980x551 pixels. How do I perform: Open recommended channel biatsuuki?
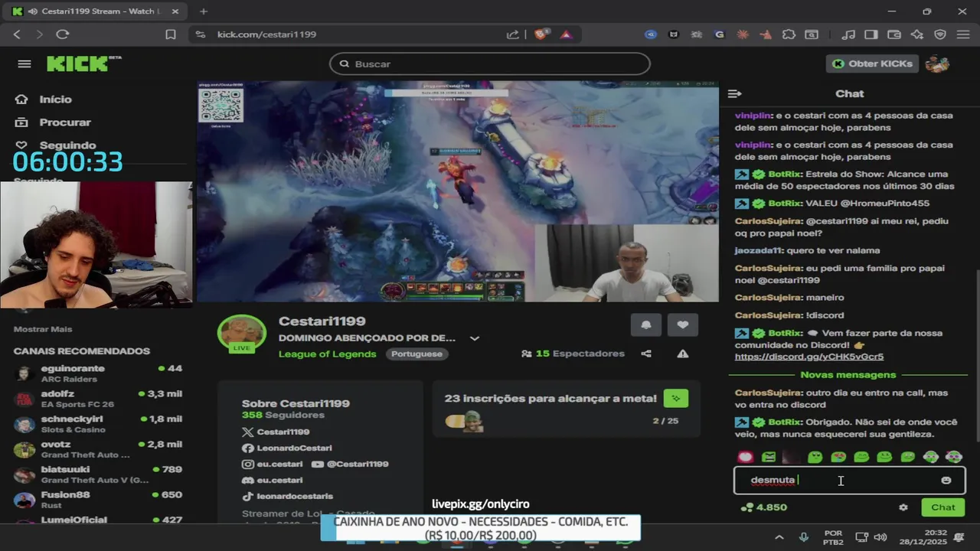pos(98,474)
